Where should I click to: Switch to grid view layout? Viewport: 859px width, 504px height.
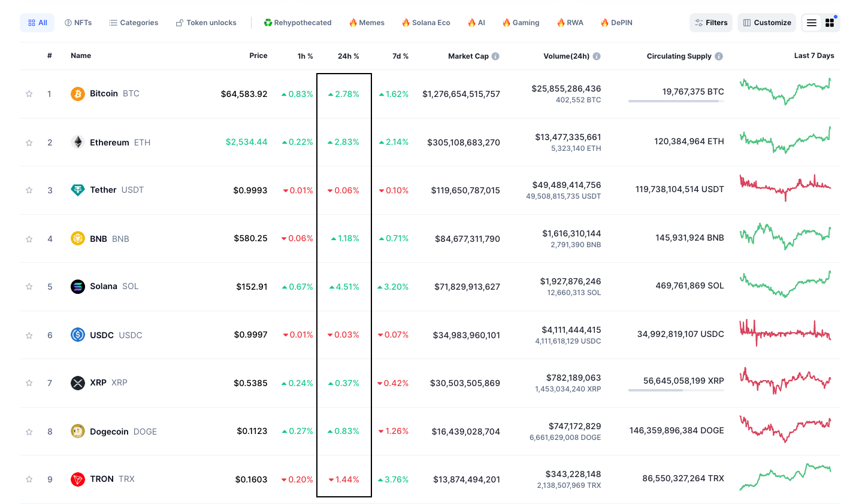pyautogui.click(x=830, y=23)
